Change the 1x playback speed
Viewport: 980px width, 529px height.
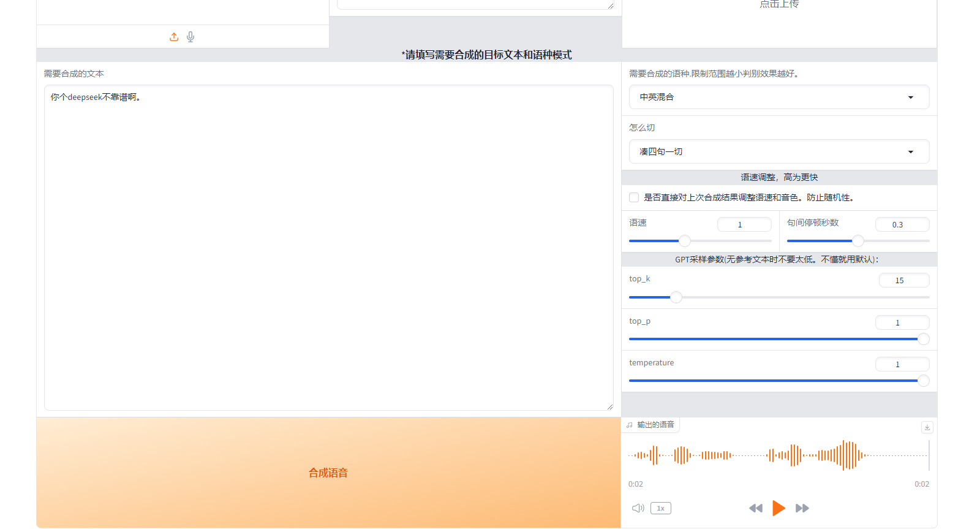pyautogui.click(x=660, y=508)
